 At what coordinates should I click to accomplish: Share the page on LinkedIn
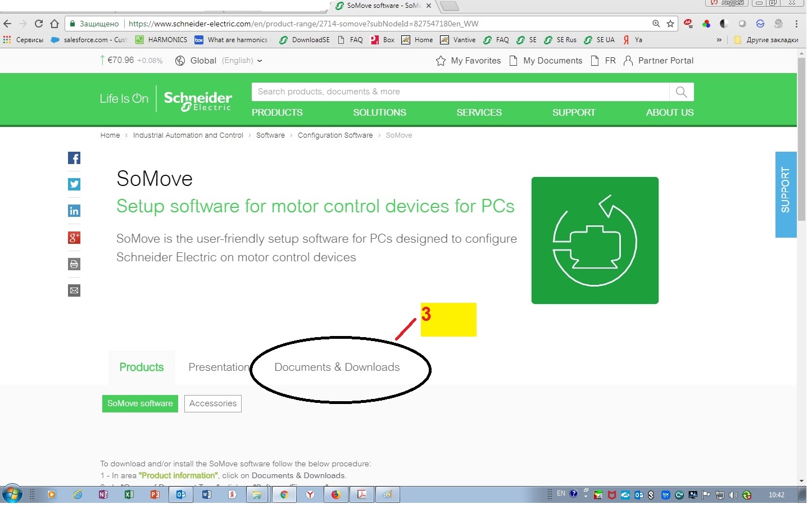(74, 211)
